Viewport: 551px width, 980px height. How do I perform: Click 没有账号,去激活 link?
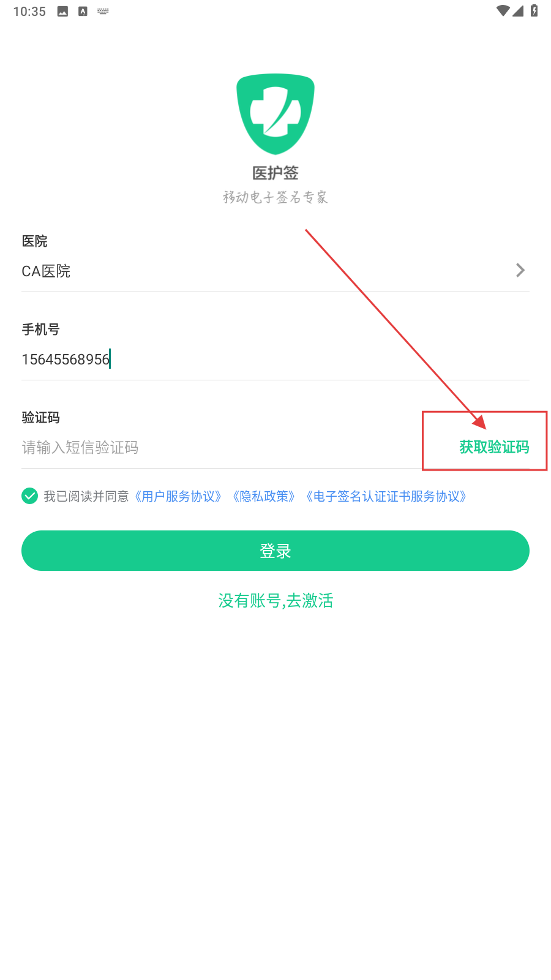coord(275,600)
